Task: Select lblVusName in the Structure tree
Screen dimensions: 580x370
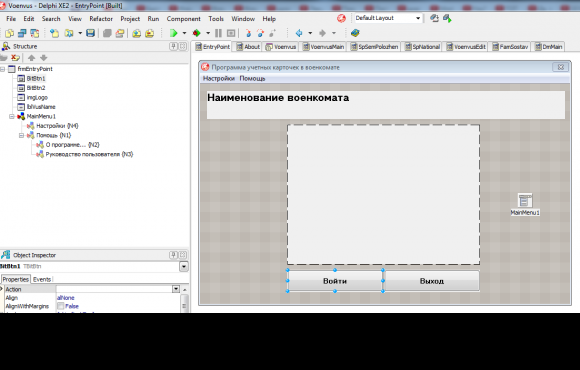Action: [41, 107]
